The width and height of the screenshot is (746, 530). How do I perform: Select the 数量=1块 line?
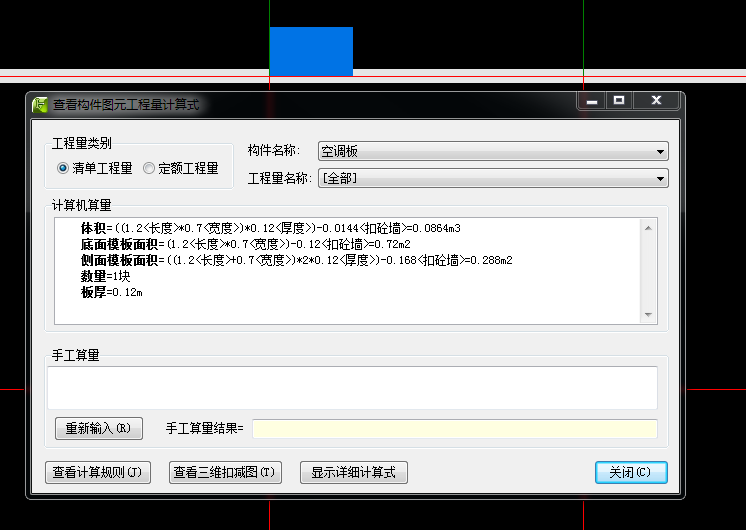(105, 276)
